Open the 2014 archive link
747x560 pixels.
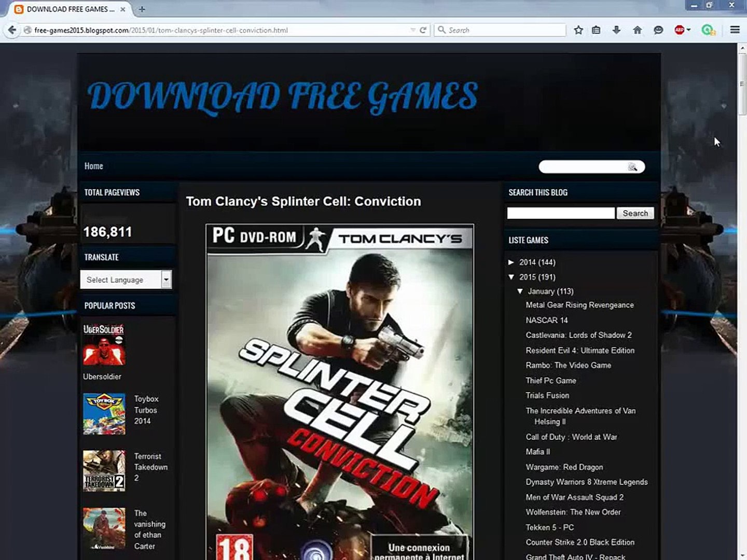527,262
